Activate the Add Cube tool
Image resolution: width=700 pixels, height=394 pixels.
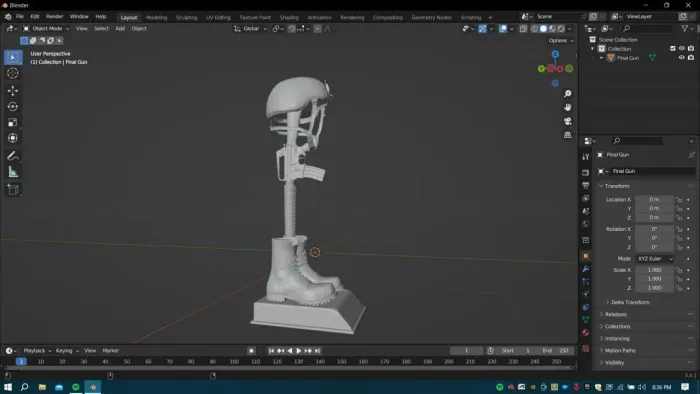point(12,190)
